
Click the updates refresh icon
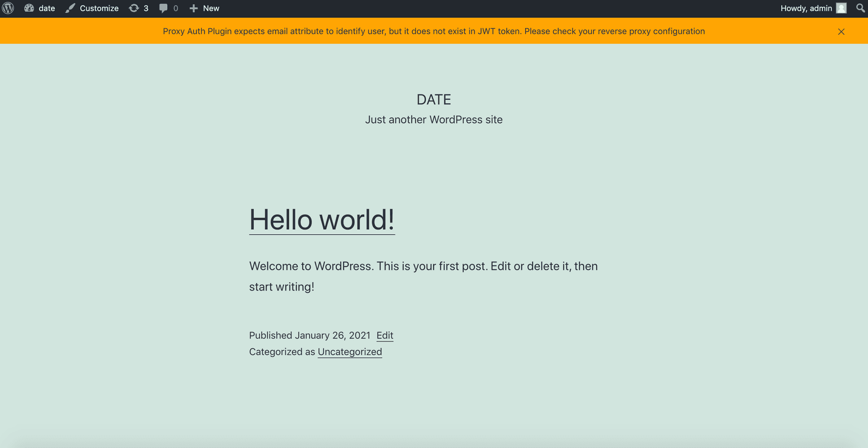point(134,8)
